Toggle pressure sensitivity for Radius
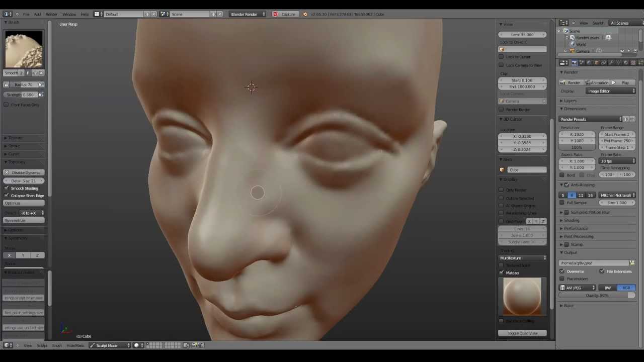The width and height of the screenshot is (644, 362). [41, 84]
